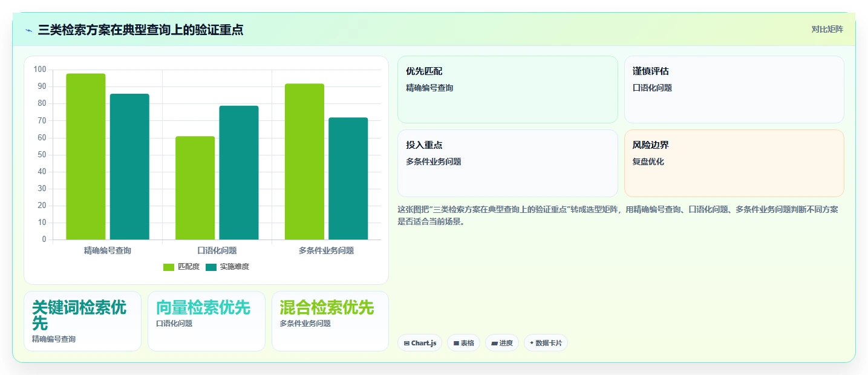This screenshot has width=868, height=375.
Task: Click the 实施难度 bar for 多条件业务问题
Action: click(348, 178)
